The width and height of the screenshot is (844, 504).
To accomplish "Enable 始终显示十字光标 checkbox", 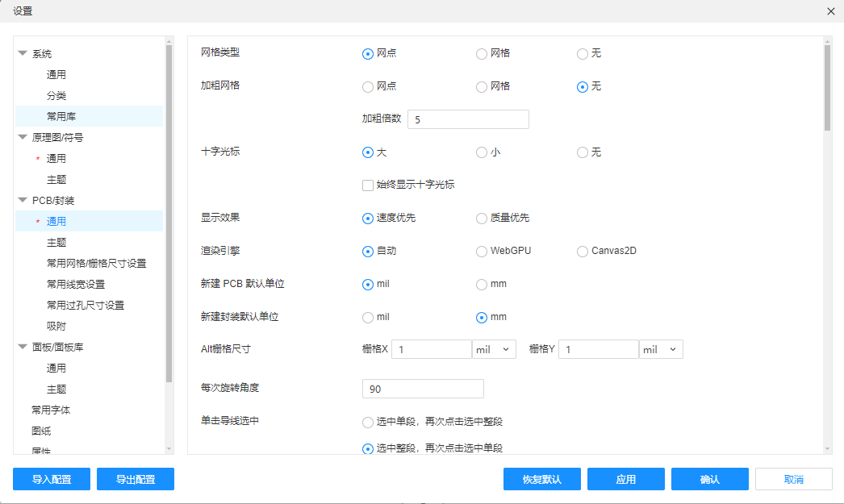I will (368, 185).
